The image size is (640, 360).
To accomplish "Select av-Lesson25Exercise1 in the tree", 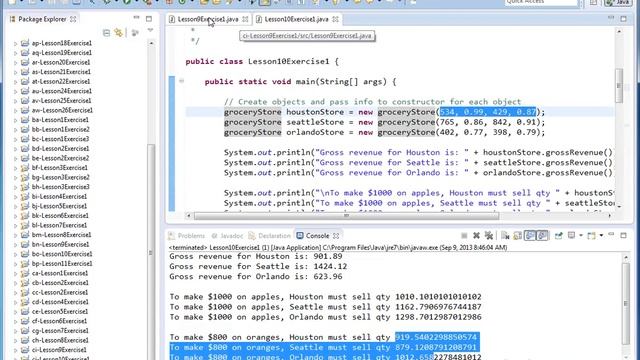I will coord(62,100).
